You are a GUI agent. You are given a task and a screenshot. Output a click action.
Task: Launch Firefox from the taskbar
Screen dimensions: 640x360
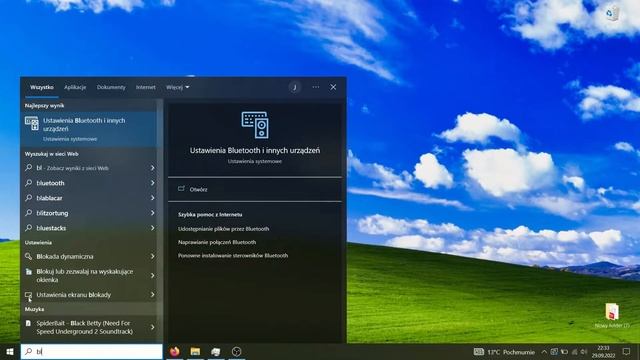coord(175,351)
